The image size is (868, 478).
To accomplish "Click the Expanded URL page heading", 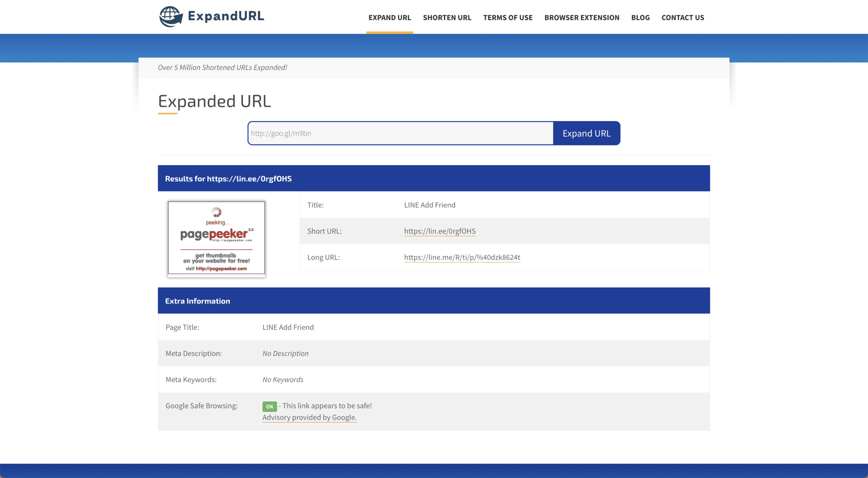I will (214, 101).
